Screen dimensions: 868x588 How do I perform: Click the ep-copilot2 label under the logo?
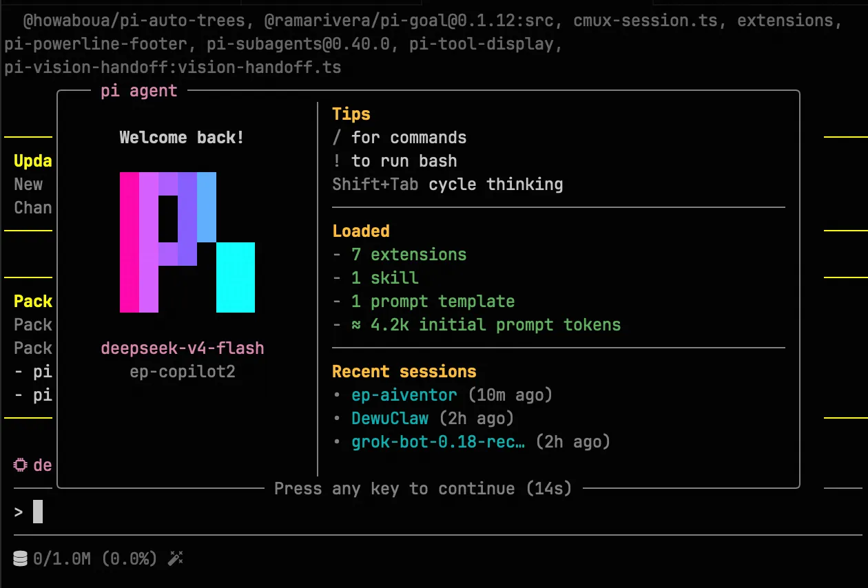[x=183, y=372]
